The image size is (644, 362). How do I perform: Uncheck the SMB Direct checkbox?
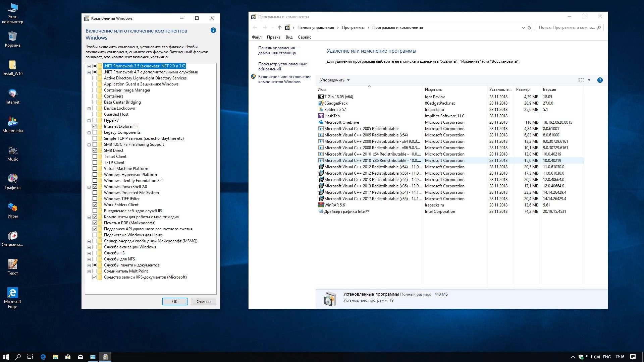tap(95, 150)
